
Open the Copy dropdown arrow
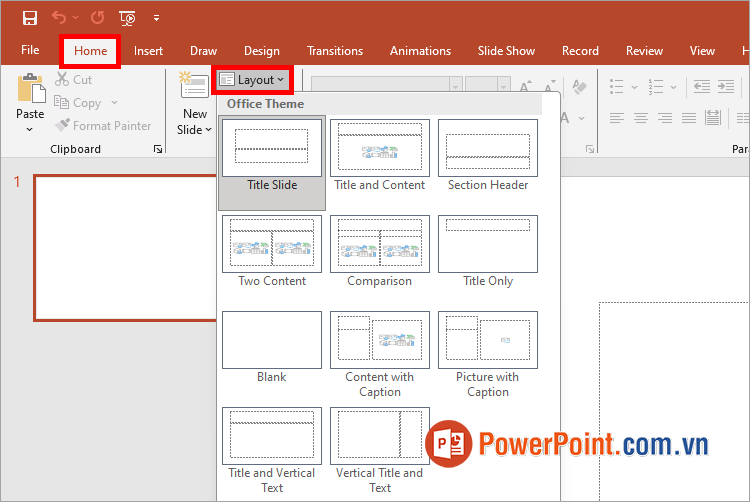click(114, 102)
